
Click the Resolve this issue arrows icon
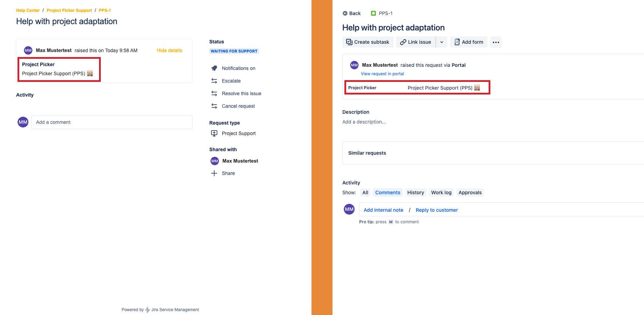[214, 93]
